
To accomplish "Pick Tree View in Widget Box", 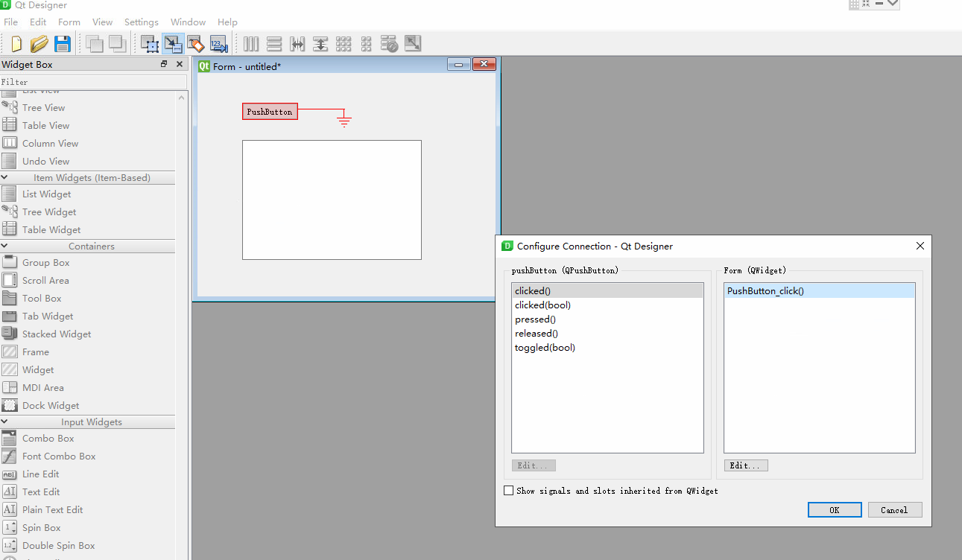I will tap(43, 108).
